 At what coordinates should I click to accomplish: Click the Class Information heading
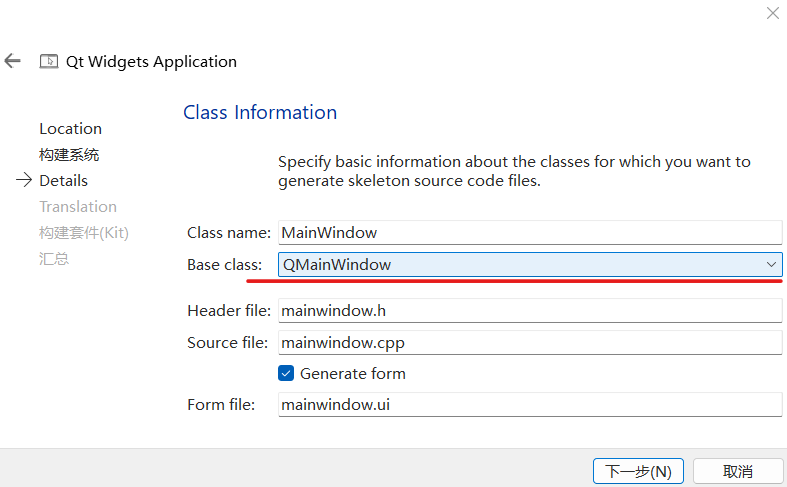coord(260,112)
